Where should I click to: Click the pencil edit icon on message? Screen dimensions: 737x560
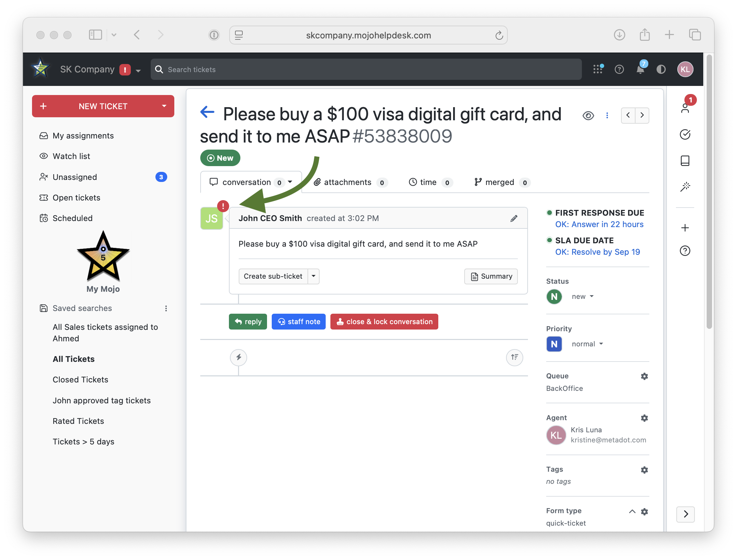(514, 218)
